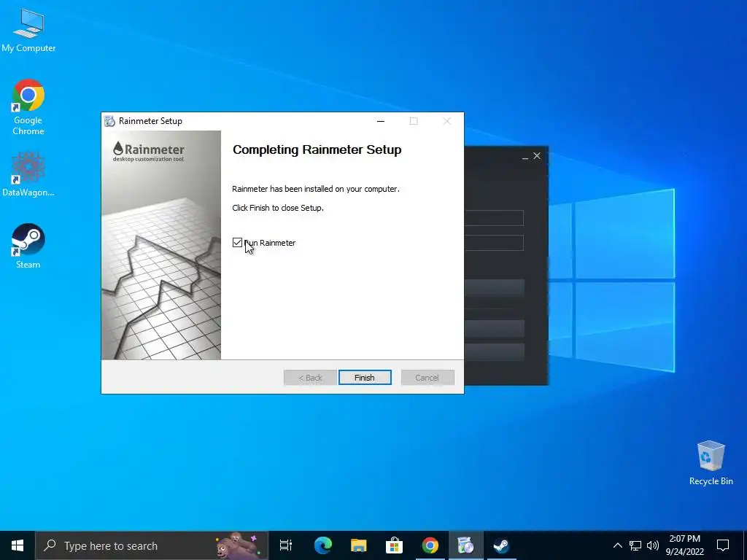Open the clock showing 2:07 PM
747x560 pixels.
coord(684,545)
